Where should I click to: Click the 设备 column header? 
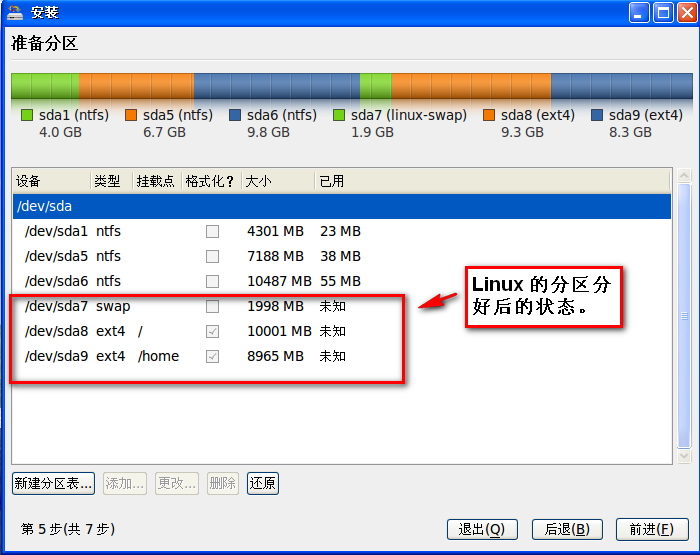(52, 181)
